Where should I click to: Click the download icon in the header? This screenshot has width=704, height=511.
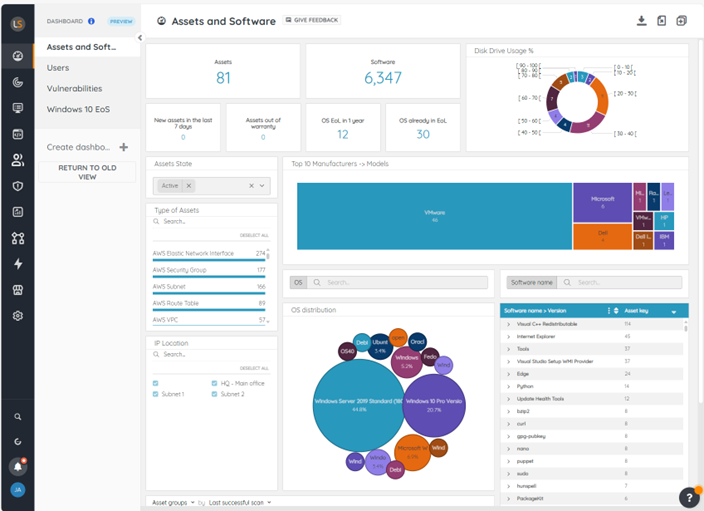641,21
